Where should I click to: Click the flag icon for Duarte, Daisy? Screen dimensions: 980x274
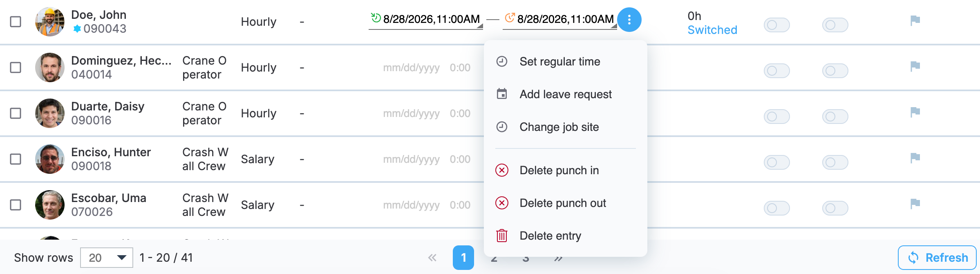tap(915, 112)
